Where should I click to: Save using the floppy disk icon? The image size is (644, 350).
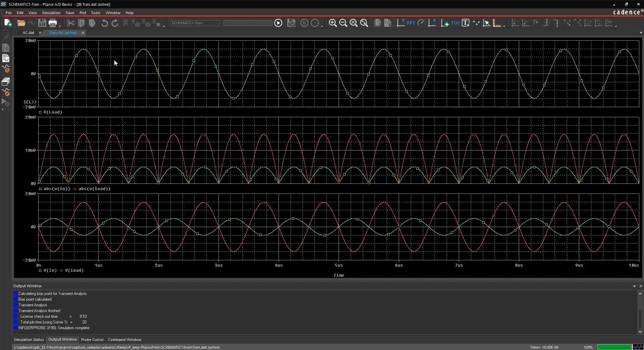pyautogui.click(x=42, y=23)
